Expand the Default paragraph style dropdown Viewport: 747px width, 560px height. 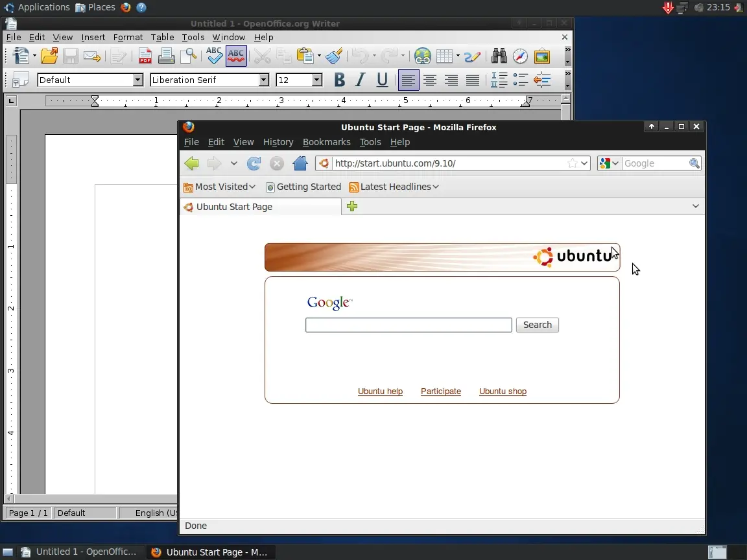137,80
